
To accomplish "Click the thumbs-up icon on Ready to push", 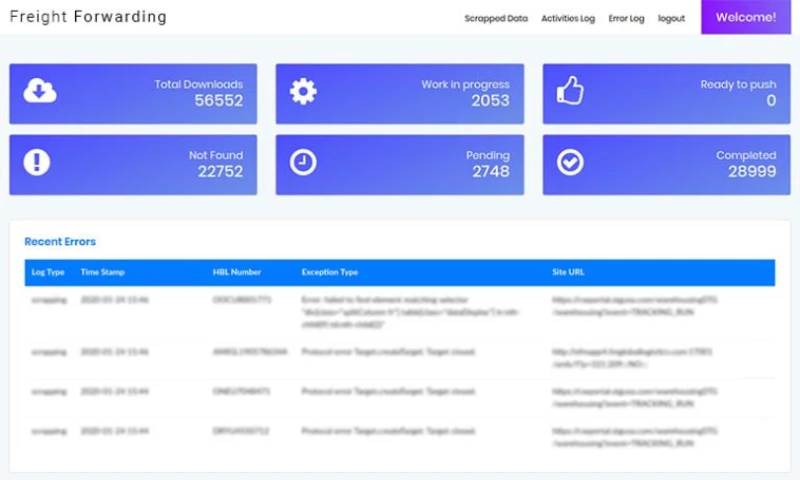I will [570, 92].
